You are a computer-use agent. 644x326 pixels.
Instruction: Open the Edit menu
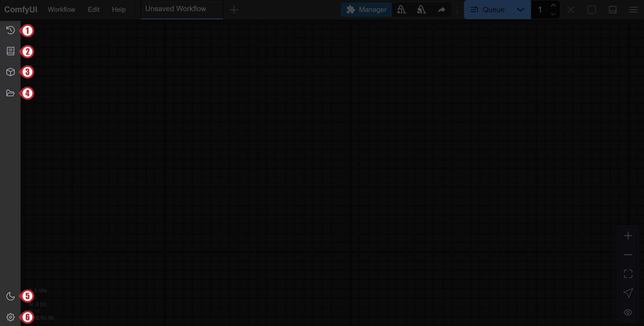click(x=94, y=9)
